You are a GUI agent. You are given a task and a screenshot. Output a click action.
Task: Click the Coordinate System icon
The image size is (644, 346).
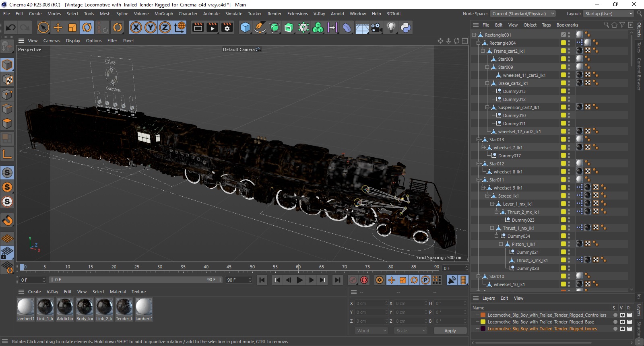click(180, 27)
